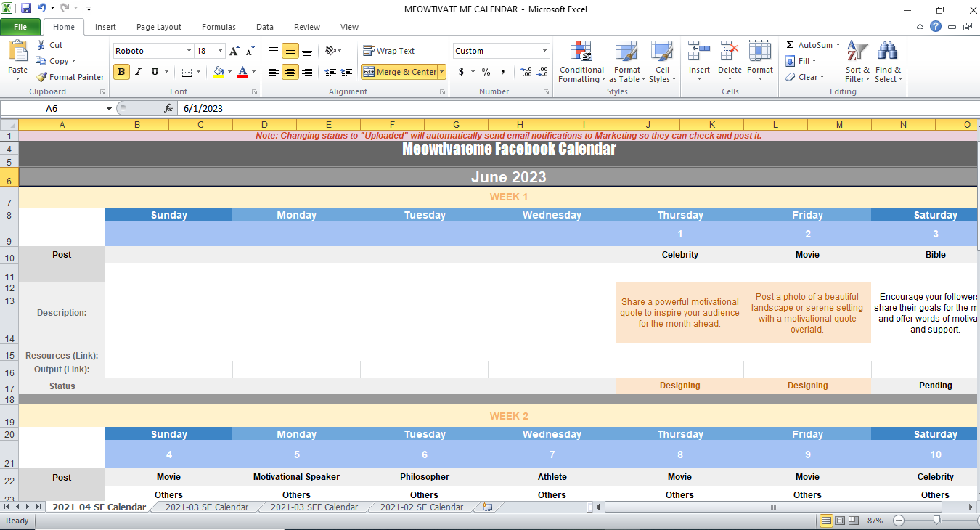Toggle Italic formatting
980x530 pixels.
pos(138,72)
